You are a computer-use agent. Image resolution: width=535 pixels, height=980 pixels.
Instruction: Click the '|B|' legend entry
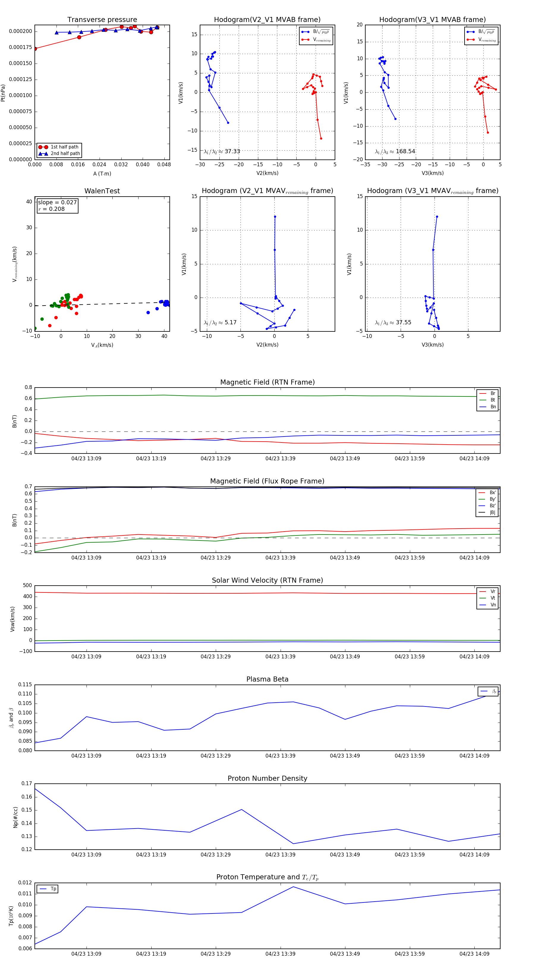(487, 513)
